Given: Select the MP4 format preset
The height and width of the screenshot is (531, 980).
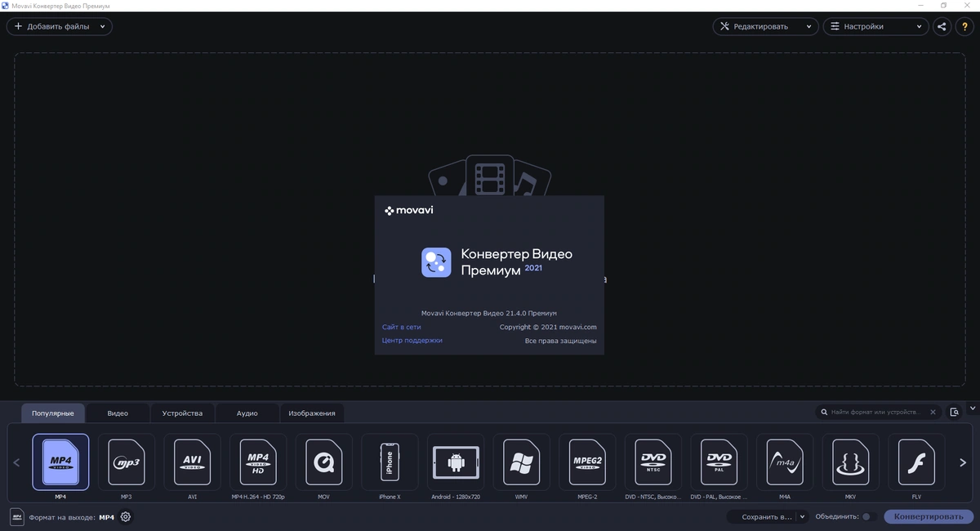Looking at the screenshot, I should pos(60,462).
